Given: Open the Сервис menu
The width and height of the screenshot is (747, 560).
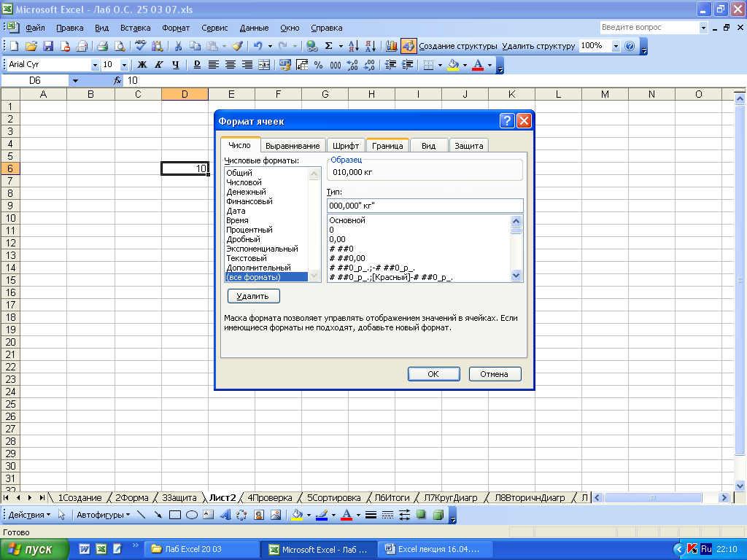Looking at the screenshot, I should coord(214,28).
